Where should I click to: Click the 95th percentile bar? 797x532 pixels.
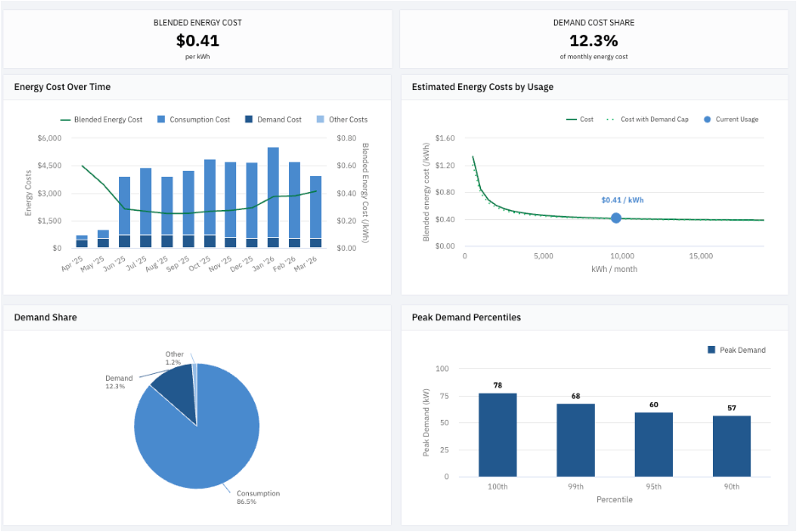pos(653,444)
